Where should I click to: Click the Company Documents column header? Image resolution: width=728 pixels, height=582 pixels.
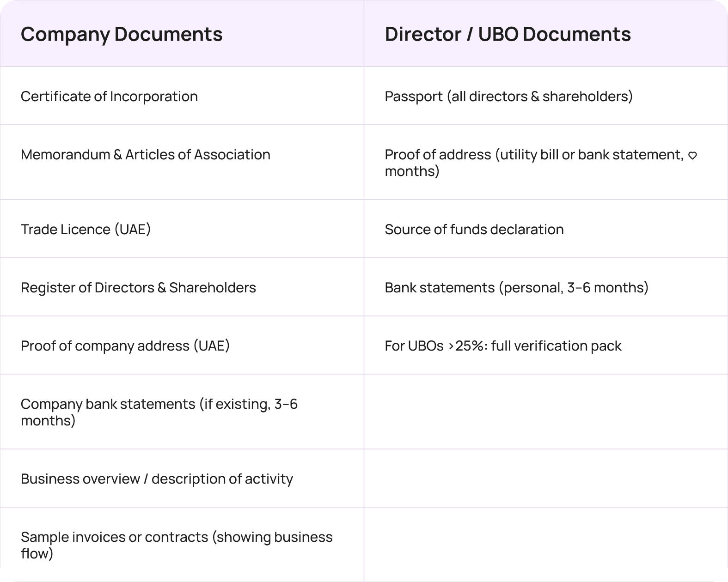coord(122,34)
